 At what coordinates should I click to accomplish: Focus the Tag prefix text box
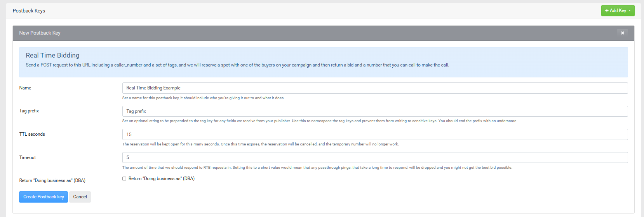[374, 111]
